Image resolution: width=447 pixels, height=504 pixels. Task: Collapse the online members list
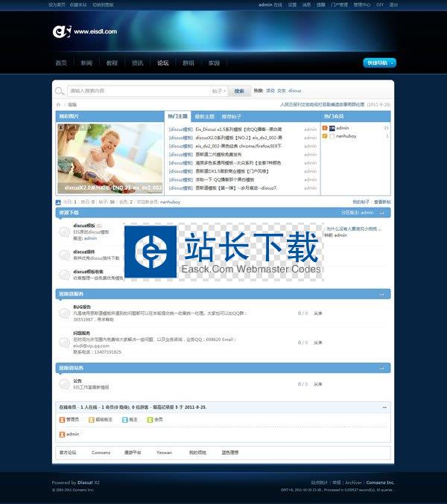pos(384,407)
